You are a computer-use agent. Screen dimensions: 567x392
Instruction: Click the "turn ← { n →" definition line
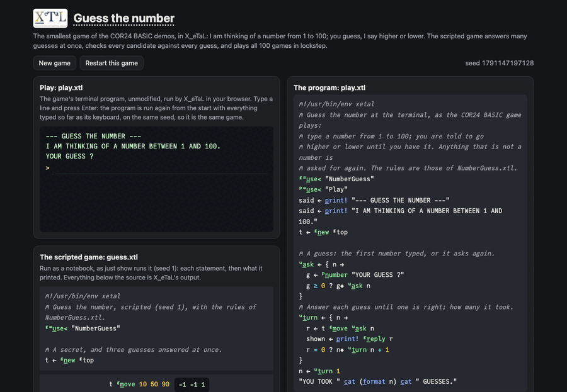323,318
